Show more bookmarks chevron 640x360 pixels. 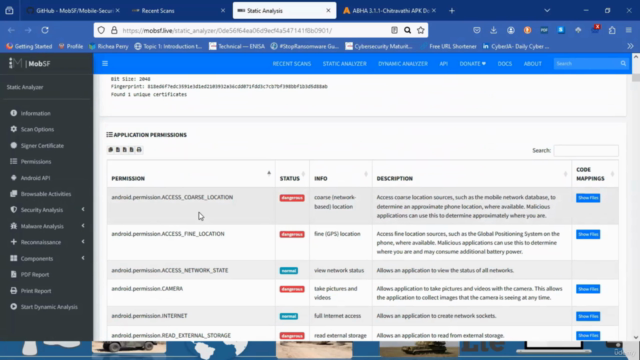pos(630,47)
